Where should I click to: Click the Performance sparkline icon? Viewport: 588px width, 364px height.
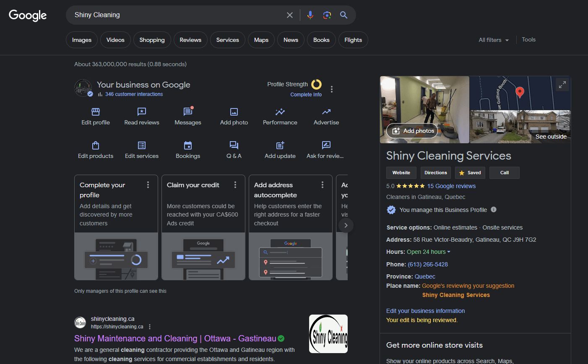(x=280, y=112)
